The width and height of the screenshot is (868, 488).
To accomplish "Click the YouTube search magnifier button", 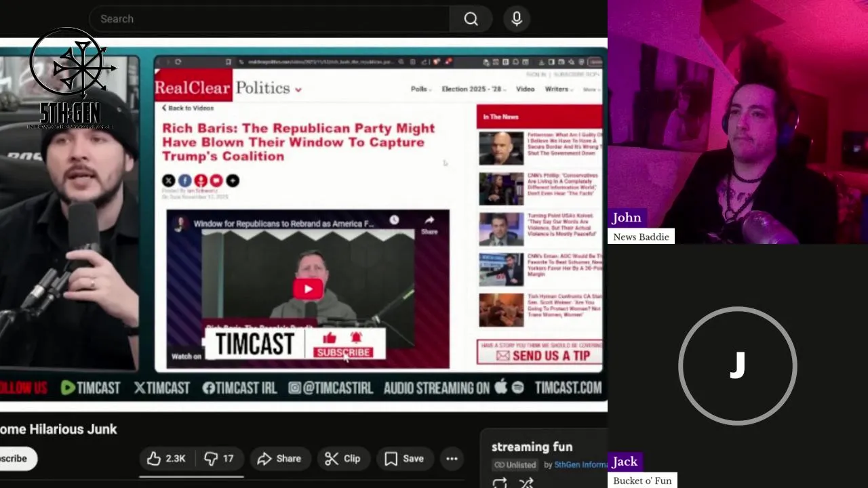I will pyautogui.click(x=471, y=19).
